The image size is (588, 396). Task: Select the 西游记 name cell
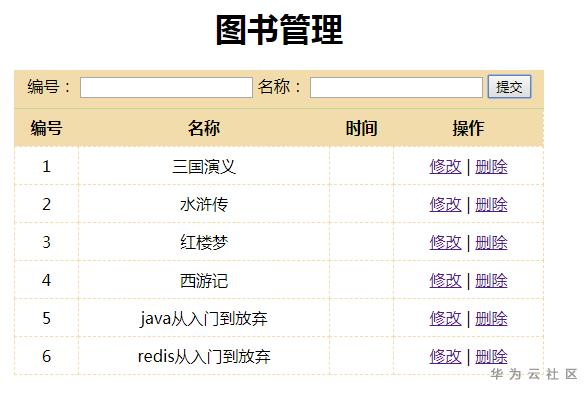coord(204,280)
